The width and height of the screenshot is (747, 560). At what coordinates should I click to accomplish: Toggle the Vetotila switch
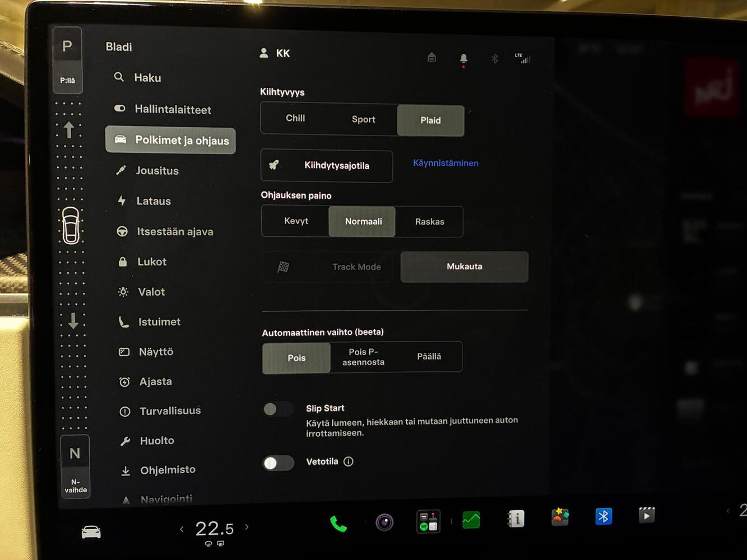(x=279, y=463)
